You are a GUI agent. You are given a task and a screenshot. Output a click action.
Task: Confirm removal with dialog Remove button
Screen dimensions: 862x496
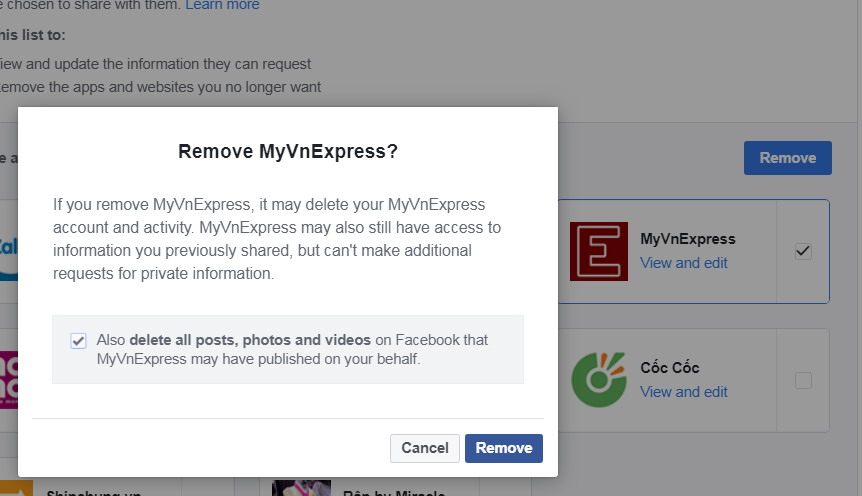point(504,448)
